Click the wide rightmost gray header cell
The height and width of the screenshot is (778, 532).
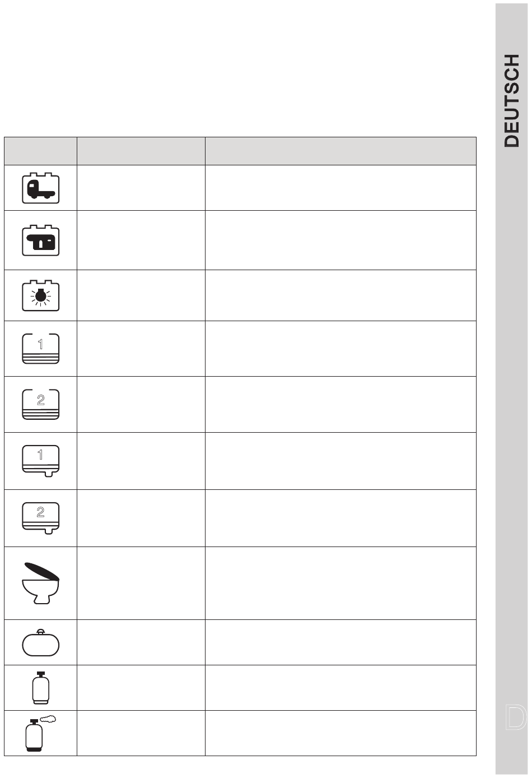340,151
